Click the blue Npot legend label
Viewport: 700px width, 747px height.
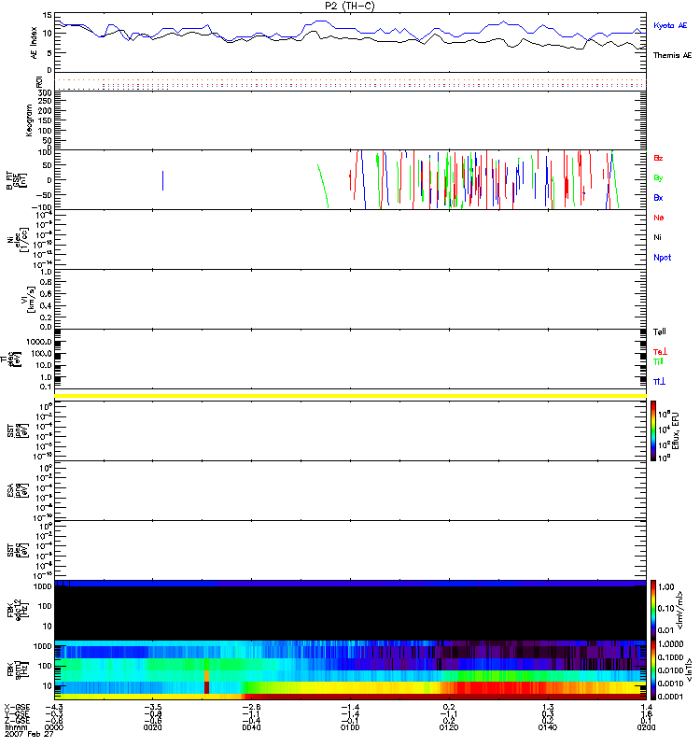[x=663, y=258]
